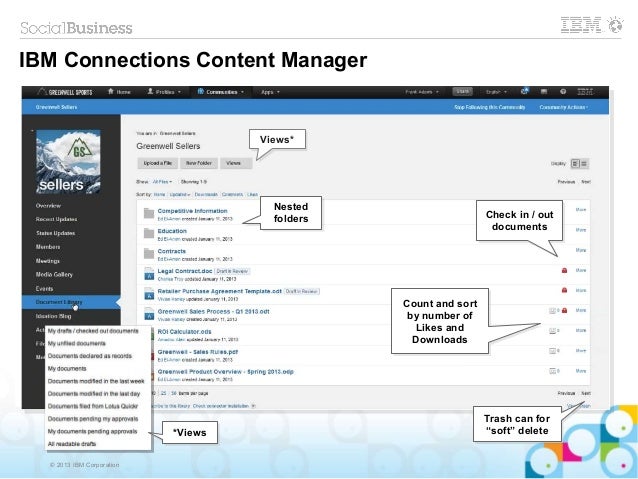Sort files by Comments
638x479 pixels.
point(232,195)
